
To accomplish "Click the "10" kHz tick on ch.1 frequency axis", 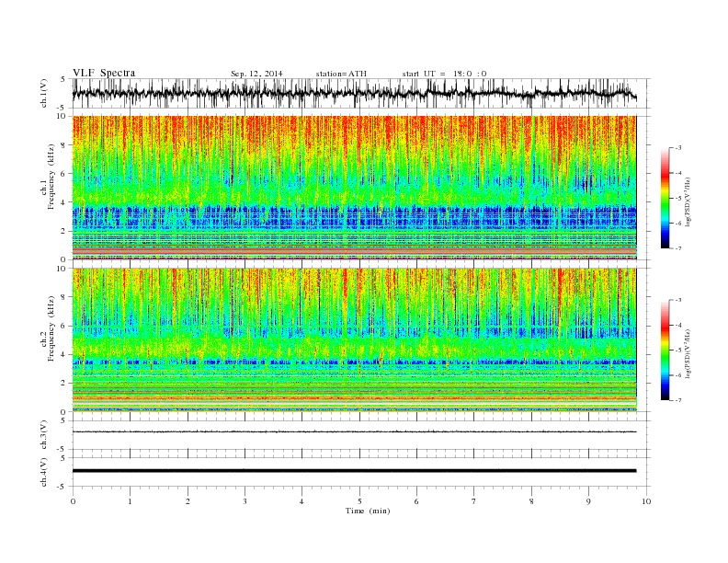I will coord(63,116).
